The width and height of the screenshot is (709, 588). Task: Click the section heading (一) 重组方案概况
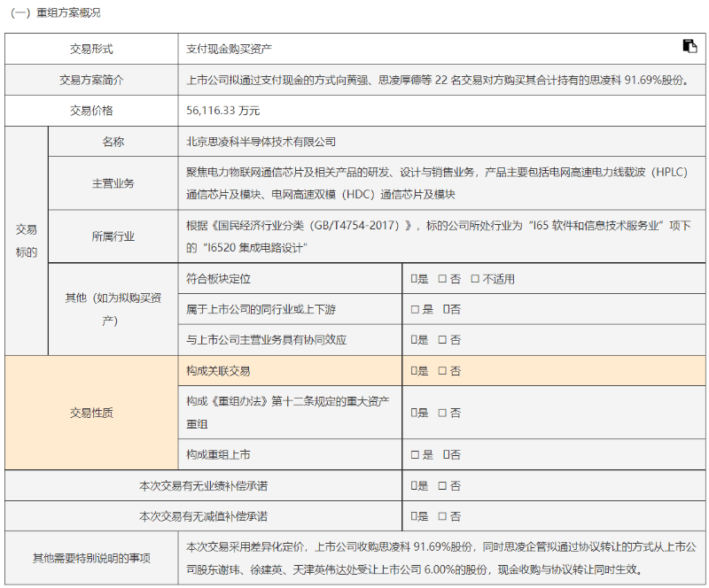[x=55, y=12]
